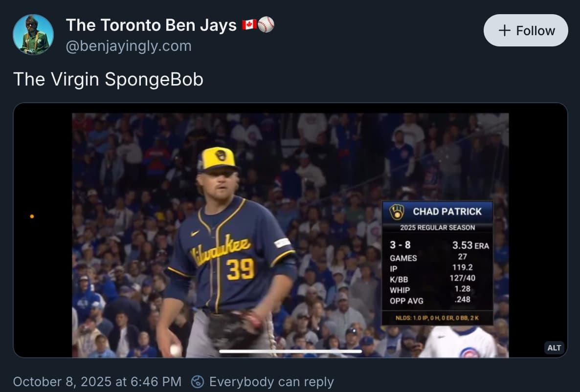Click the "The Virgin SpongeBob" post text
The image size is (580, 392).
point(108,79)
